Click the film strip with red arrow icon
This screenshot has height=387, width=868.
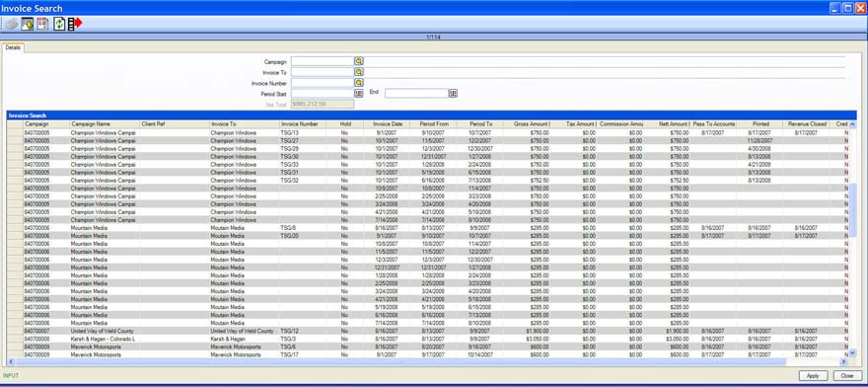pos(75,24)
